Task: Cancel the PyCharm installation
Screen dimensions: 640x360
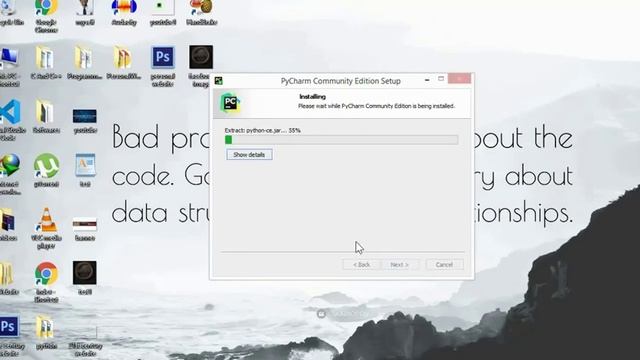Action: click(x=444, y=264)
